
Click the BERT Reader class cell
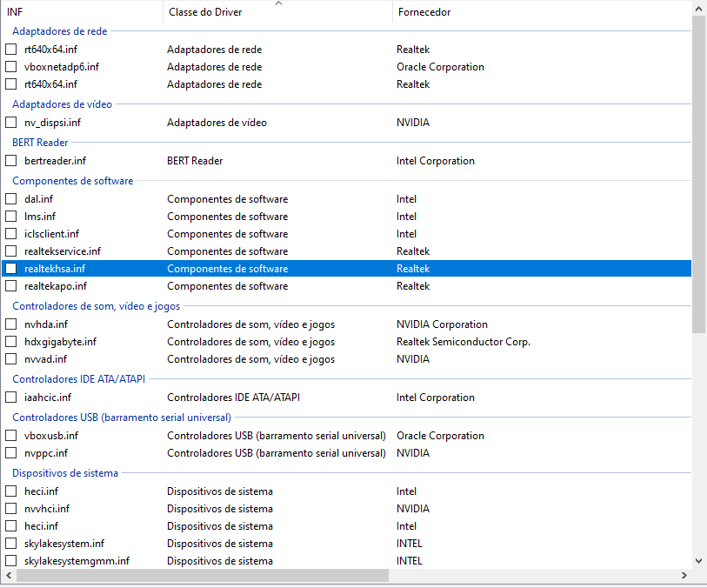coord(195,161)
